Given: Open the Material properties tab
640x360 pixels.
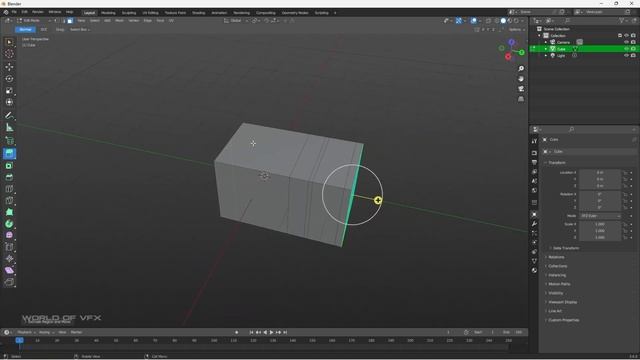Looking at the screenshot, I should (x=534, y=270).
